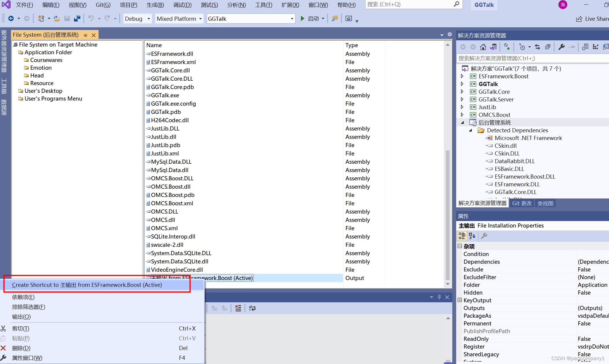
Task: Collapse the 后台管理系统 project node
Action: click(462, 123)
